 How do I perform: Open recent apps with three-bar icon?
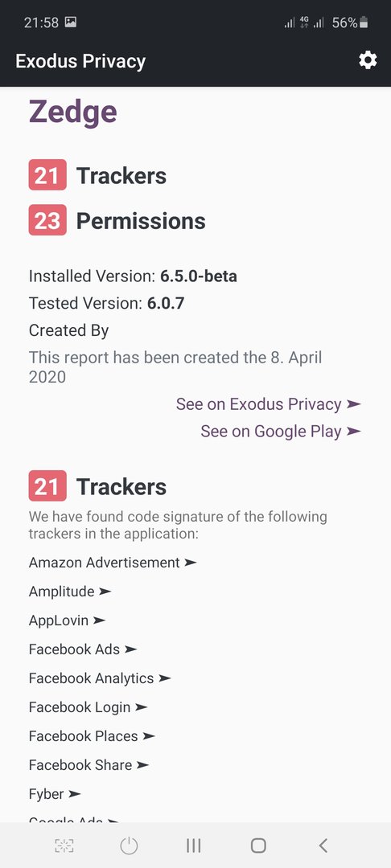tap(193, 845)
